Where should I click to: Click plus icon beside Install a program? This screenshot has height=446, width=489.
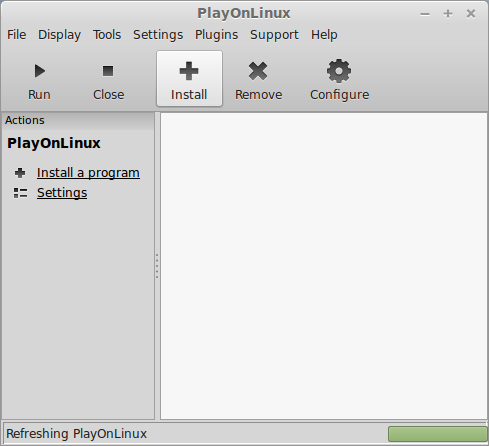20,173
